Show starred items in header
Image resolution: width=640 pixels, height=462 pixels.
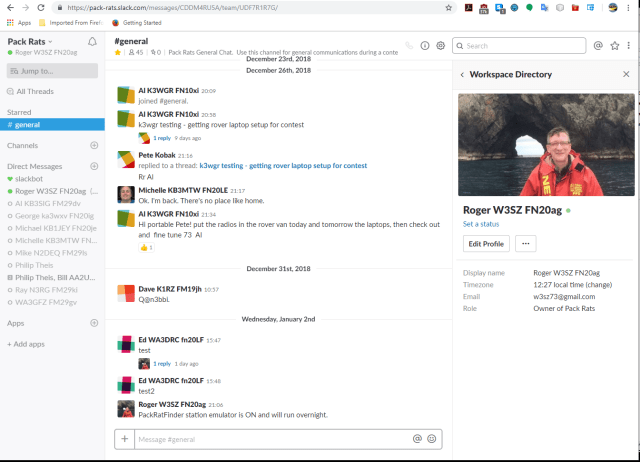pyautogui.click(x=615, y=46)
